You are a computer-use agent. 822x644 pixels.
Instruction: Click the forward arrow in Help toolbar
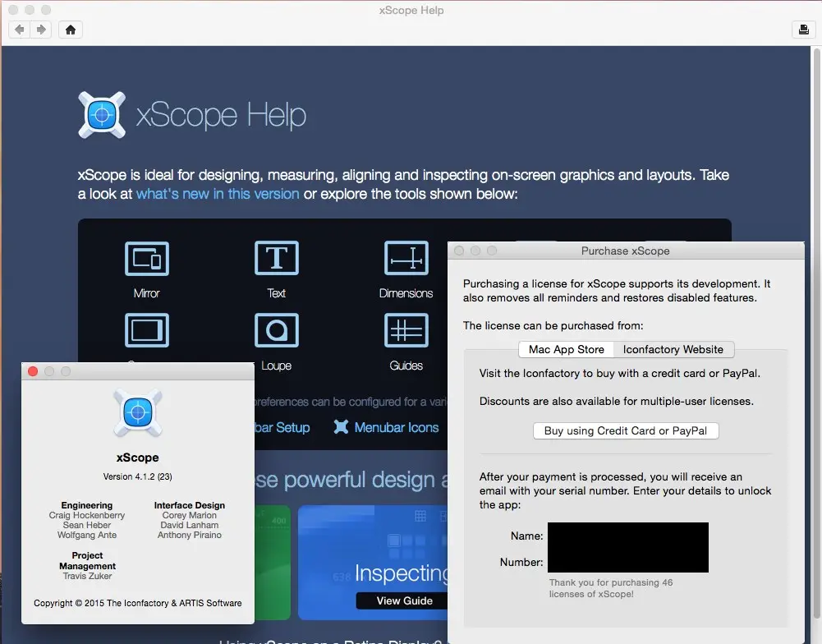[x=41, y=30]
